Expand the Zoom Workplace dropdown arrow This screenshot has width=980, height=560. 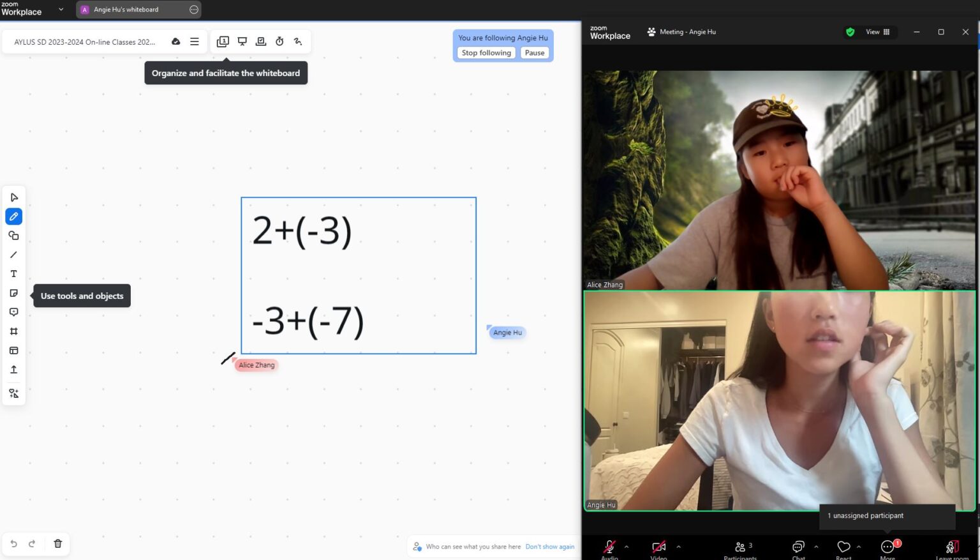click(61, 10)
